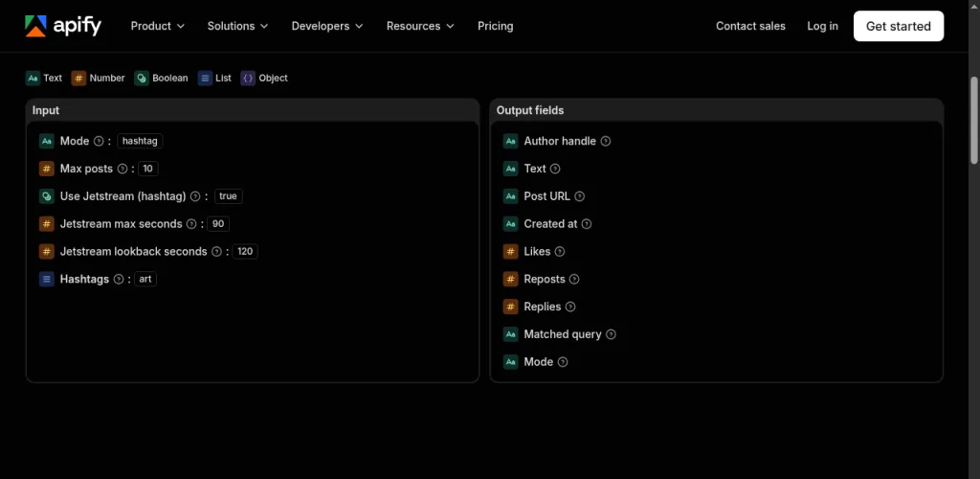
Task: Click the help icon next to Matched query
Action: pyautogui.click(x=611, y=334)
